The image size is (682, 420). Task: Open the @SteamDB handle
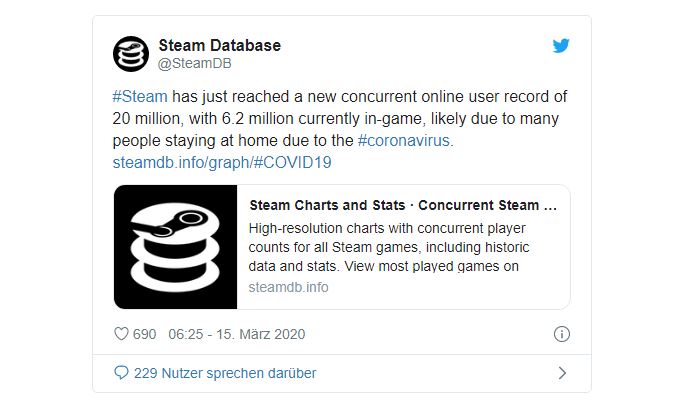coord(192,64)
